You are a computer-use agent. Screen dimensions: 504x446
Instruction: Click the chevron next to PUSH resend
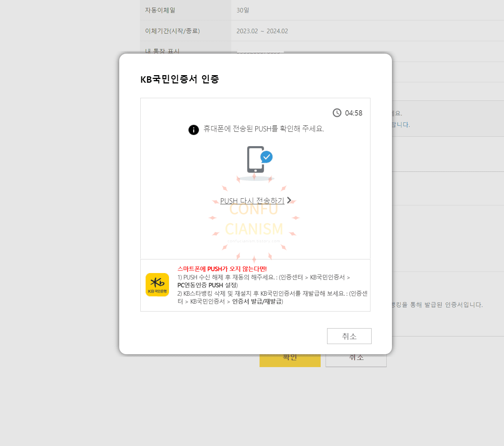(289, 200)
